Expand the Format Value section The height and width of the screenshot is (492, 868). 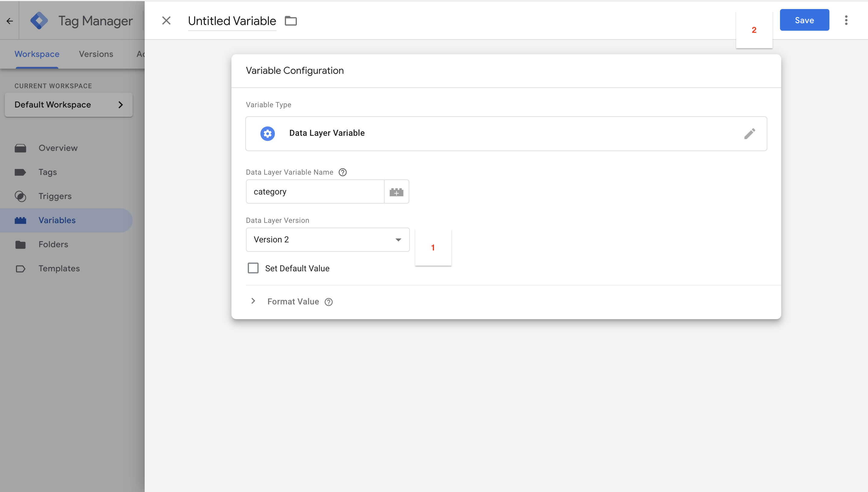coord(253,301)
